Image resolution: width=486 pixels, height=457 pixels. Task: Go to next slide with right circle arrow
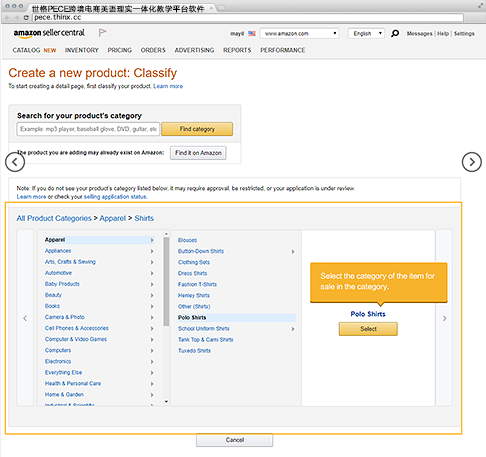[x=472, y=162]
